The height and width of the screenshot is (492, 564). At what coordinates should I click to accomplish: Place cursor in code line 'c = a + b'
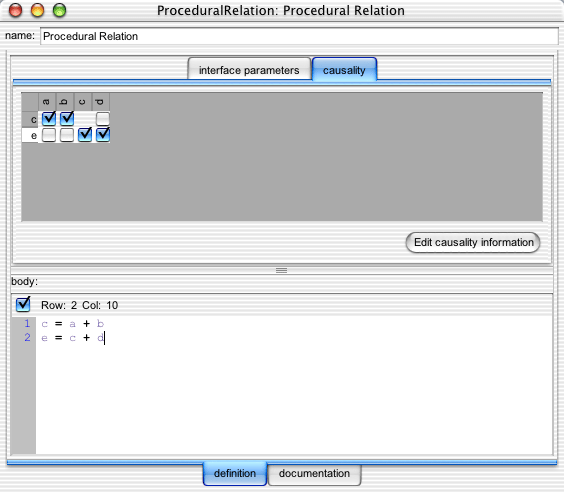[x=73, y=324]
